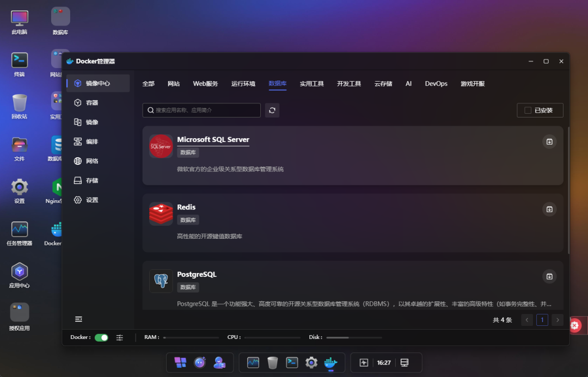Open the 任务管理器 desktop icon
The height and width of the screenshot is (377, 588).
20,233
